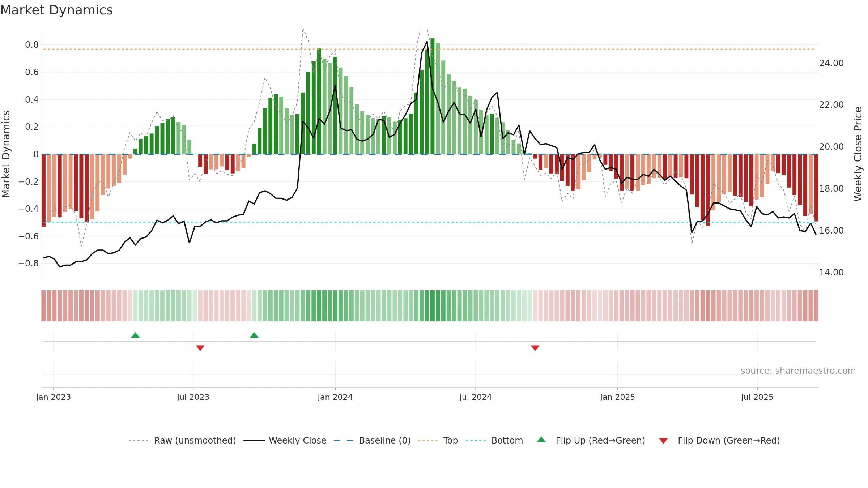This screenshot has width=868, height=488.
Task: Toggle the Flip Up (Red→Green) legend entry
Action: coord(591,440)
